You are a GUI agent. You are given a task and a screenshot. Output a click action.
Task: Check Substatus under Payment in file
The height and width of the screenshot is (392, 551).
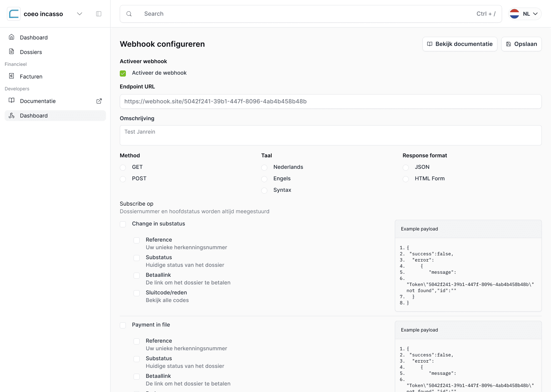[137, 359]
